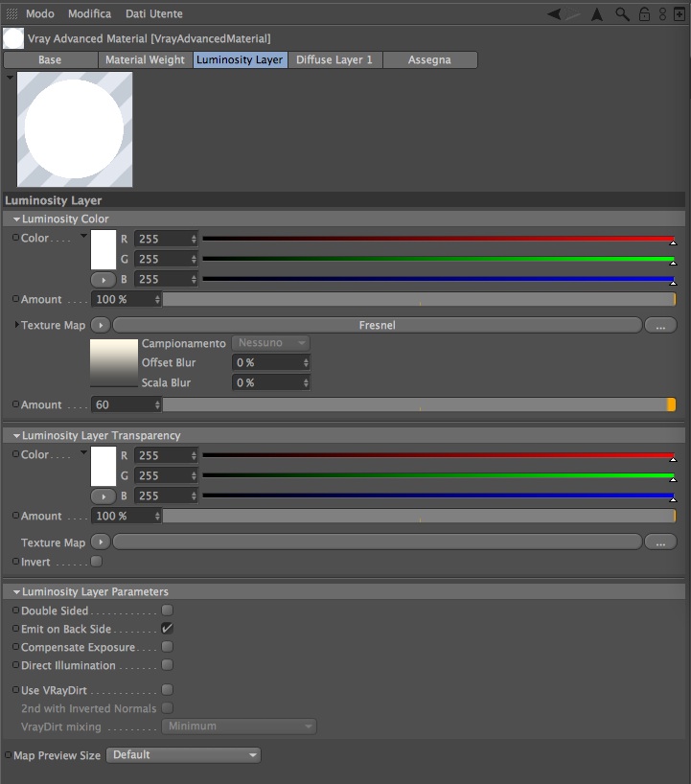Click Transparency Color white swatch

(x=104, y=466)
